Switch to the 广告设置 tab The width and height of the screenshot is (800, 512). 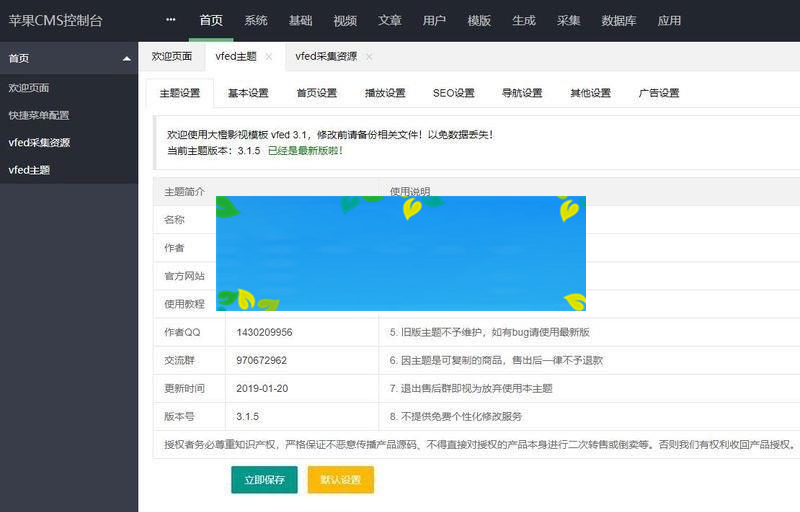[659, 93]
